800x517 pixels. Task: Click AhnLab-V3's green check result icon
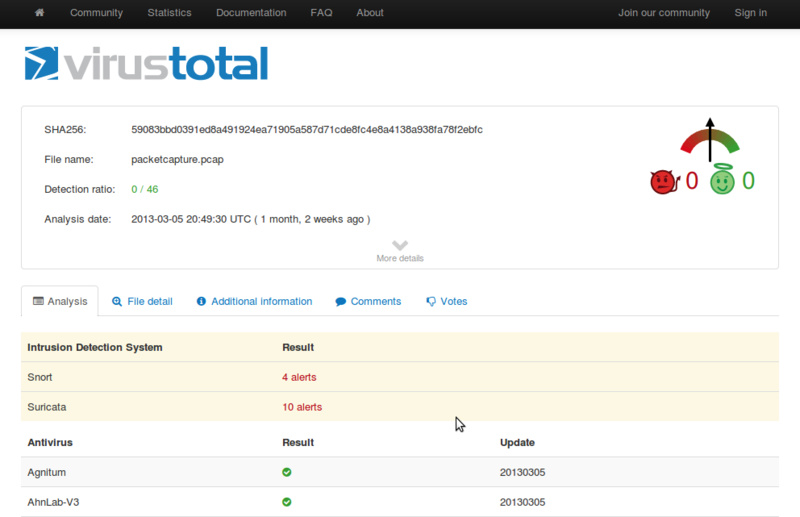point(287,502)
